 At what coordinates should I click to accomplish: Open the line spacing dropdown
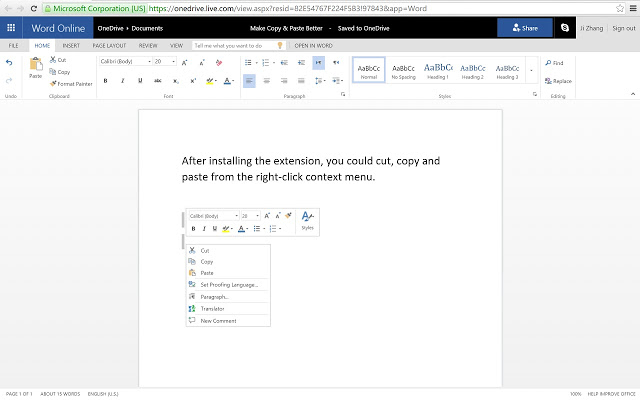pyautogui.click(x=320, y=81)
